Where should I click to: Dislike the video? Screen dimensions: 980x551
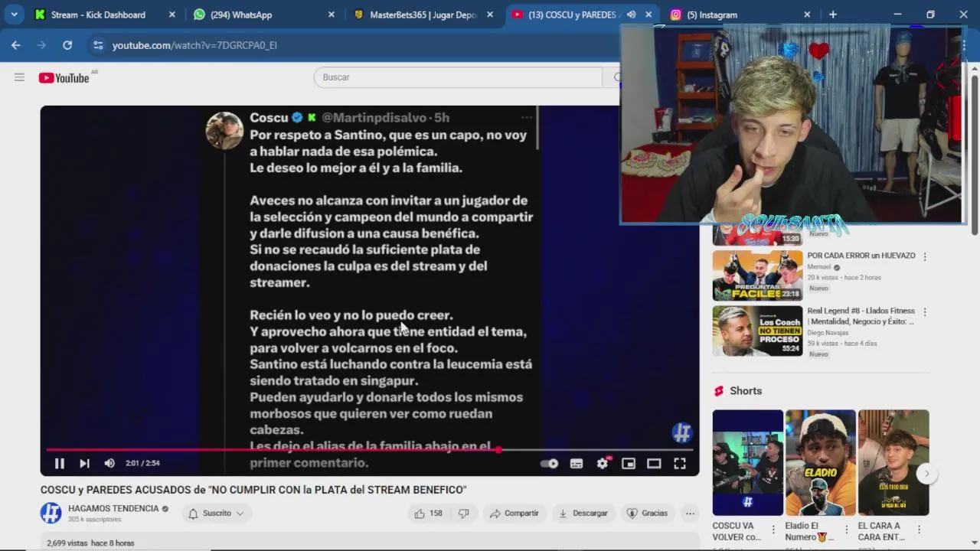click(463, 514)
